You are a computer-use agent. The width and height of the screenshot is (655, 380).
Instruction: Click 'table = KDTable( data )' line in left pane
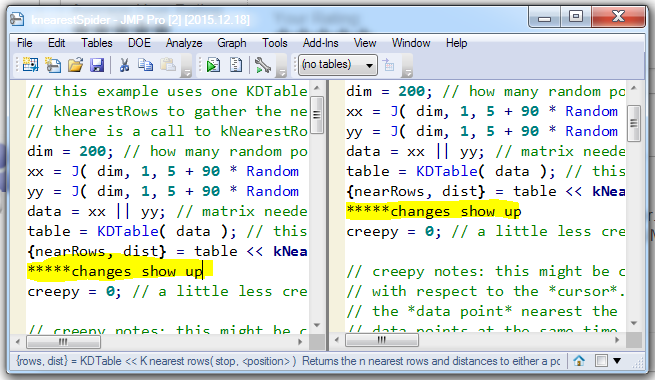[167, 231]
